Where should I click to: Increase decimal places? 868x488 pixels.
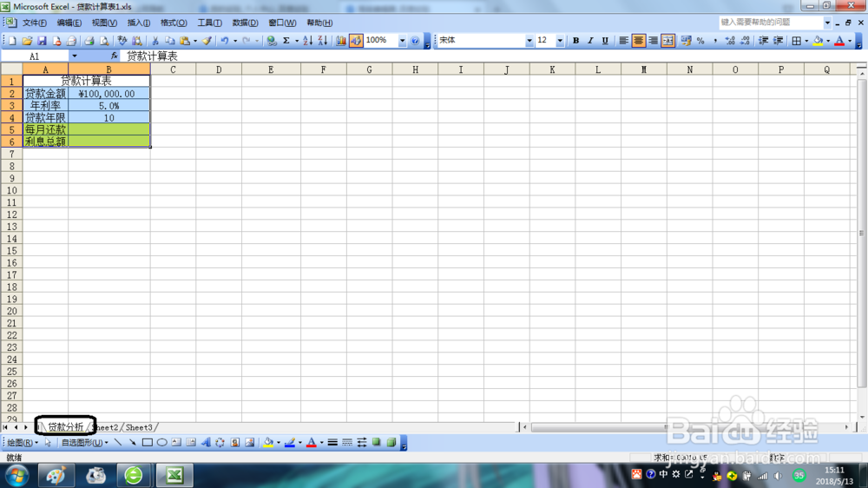point(730,41)
